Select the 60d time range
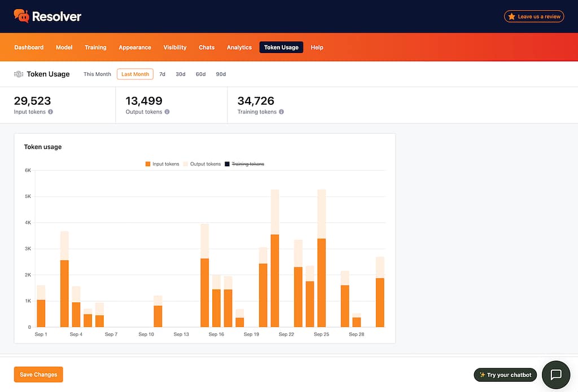This screenshot has height=392, width=578. click(200, 74)
